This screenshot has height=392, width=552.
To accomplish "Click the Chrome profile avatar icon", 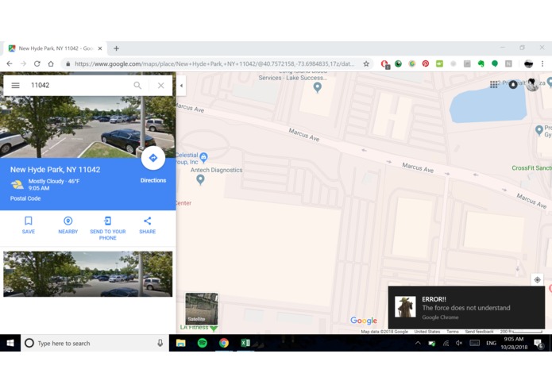I will point(528,63).
